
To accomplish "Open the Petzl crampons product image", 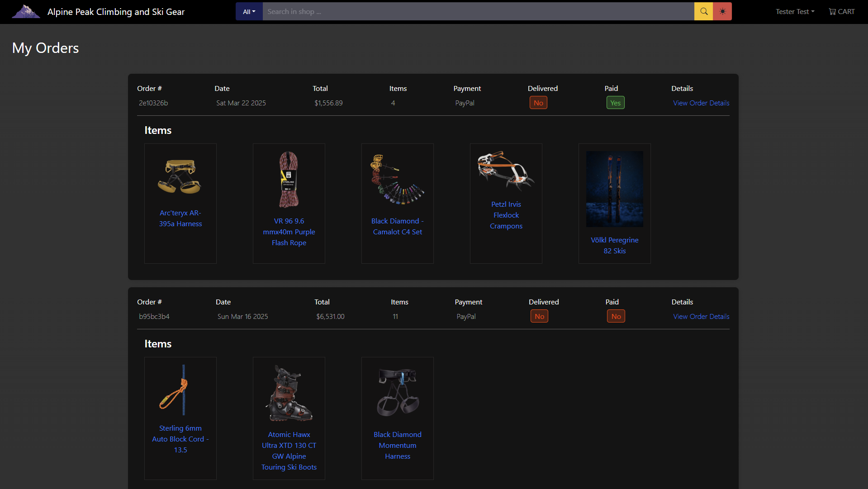I will tap(506, 171).
